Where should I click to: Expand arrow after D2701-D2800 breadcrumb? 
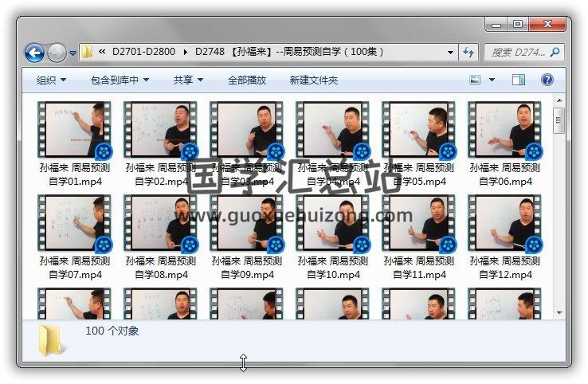tap(186, 52)
